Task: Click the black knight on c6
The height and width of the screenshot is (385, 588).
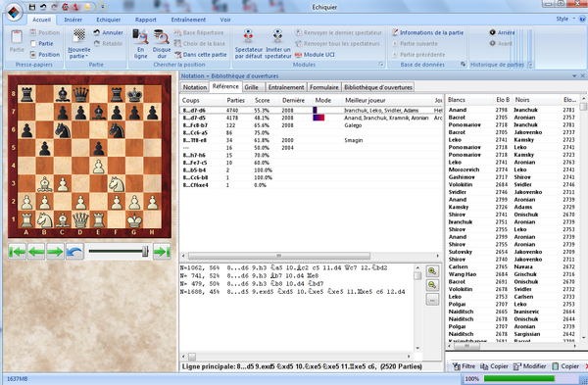Action: tap(63, 130)
